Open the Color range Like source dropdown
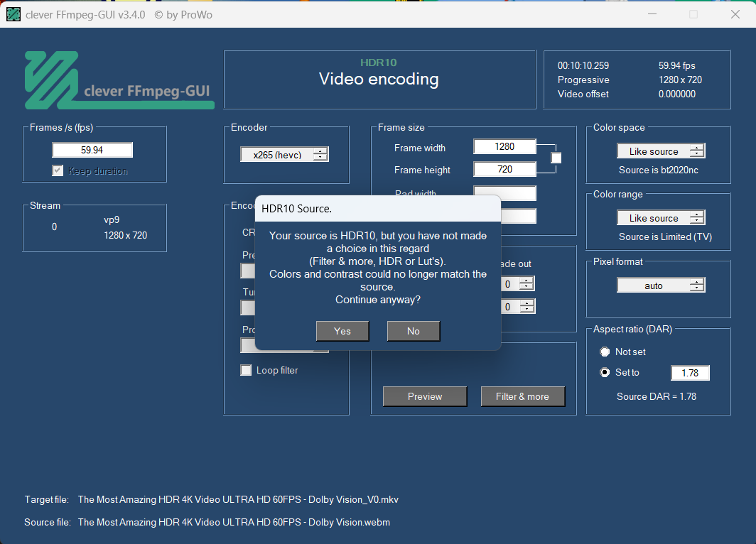This screenshot has width=756, height=544. click(x=661, y=218)
